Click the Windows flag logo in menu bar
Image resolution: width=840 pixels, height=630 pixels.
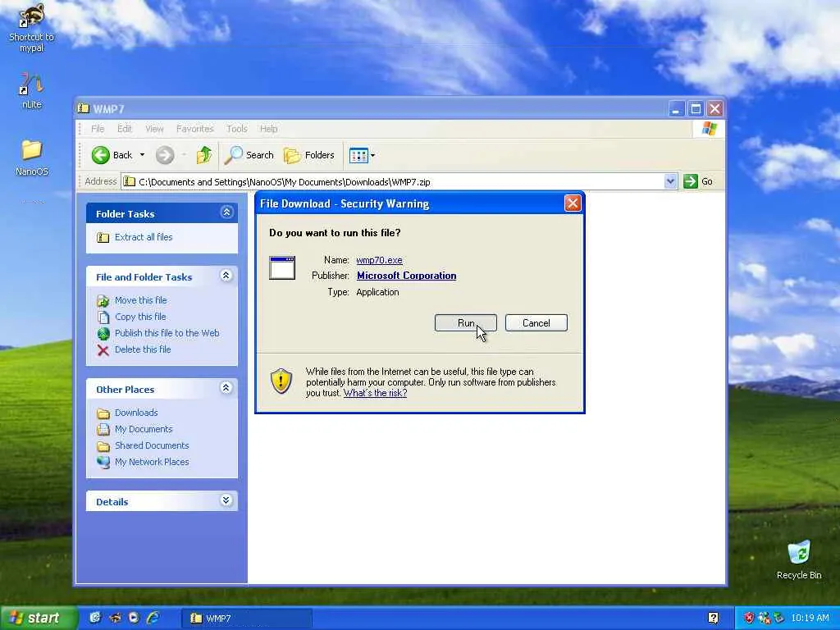(x=710, y=129)
